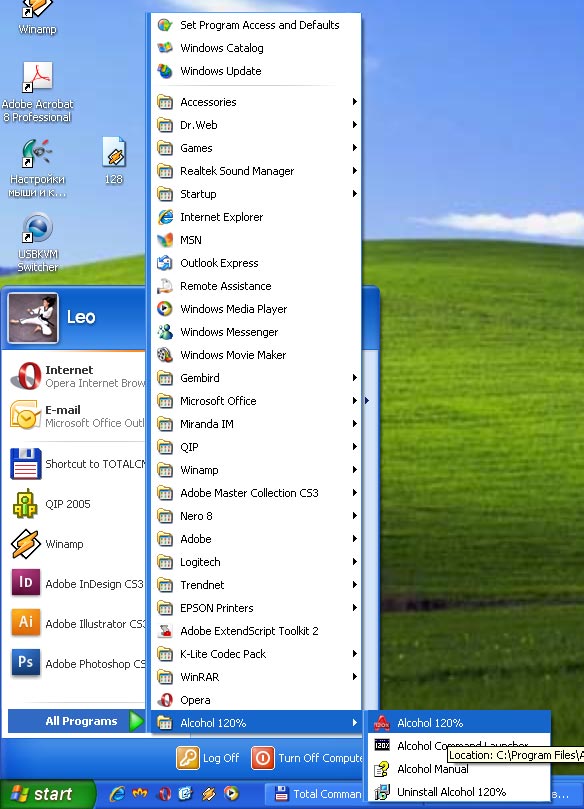Expand the Nero 8 submenu
Viewport: 584px width, 809px height.
(256, 516)
